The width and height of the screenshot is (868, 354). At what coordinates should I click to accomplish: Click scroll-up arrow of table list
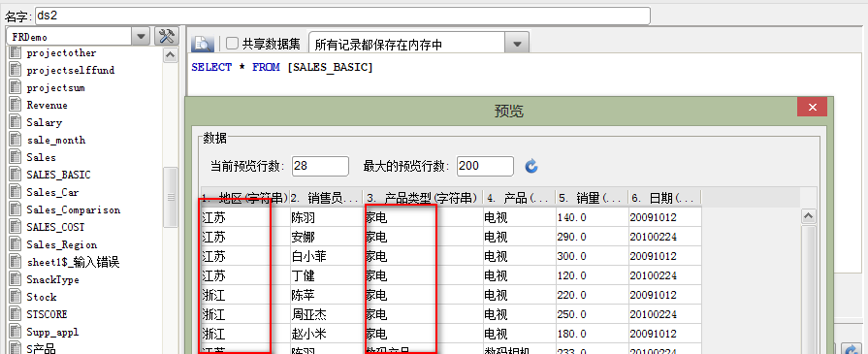(171, 55)
